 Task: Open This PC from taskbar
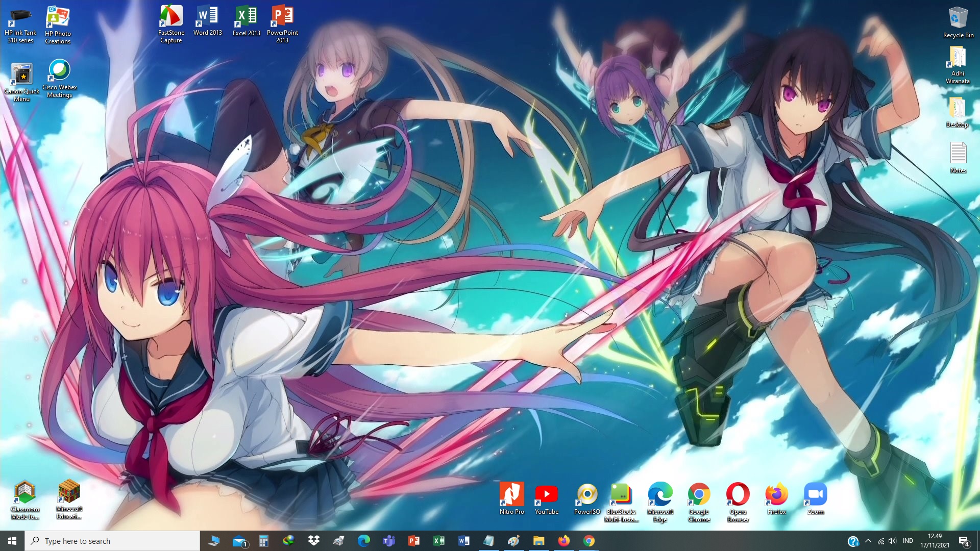[214, 541]
